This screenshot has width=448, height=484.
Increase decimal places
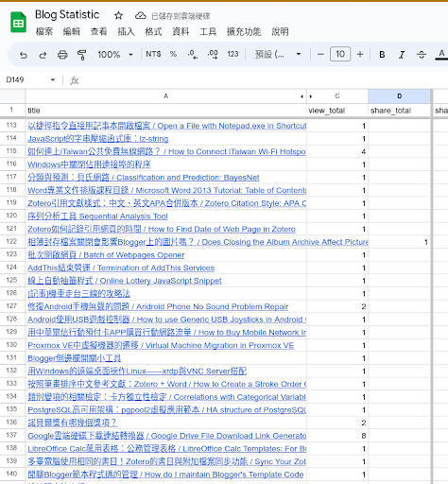click(x=213, y=55)
